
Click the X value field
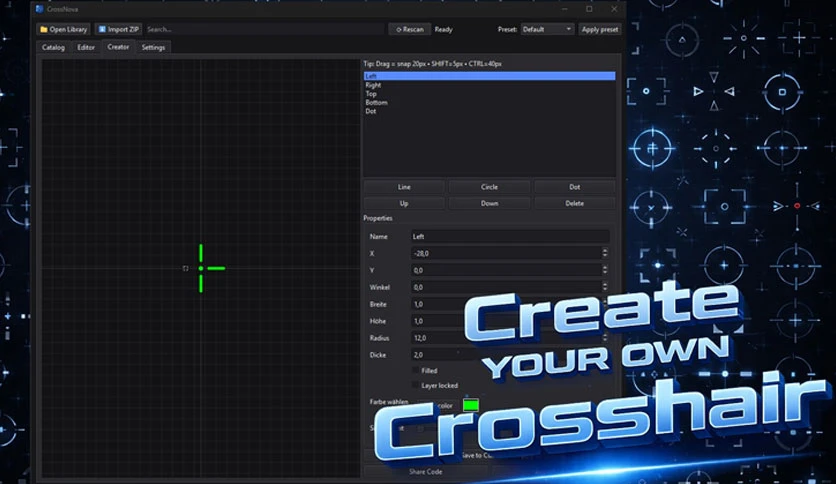[x=506, y=254]
